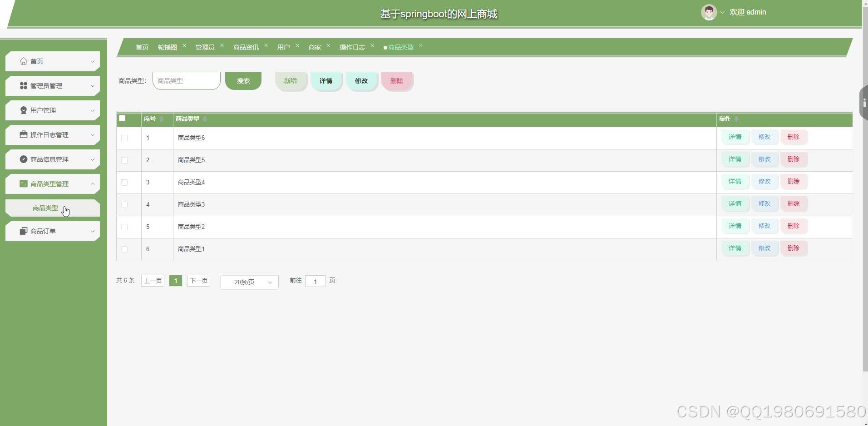Check the row for 商品类型2
868x426 pixels.
pos(124,227)
